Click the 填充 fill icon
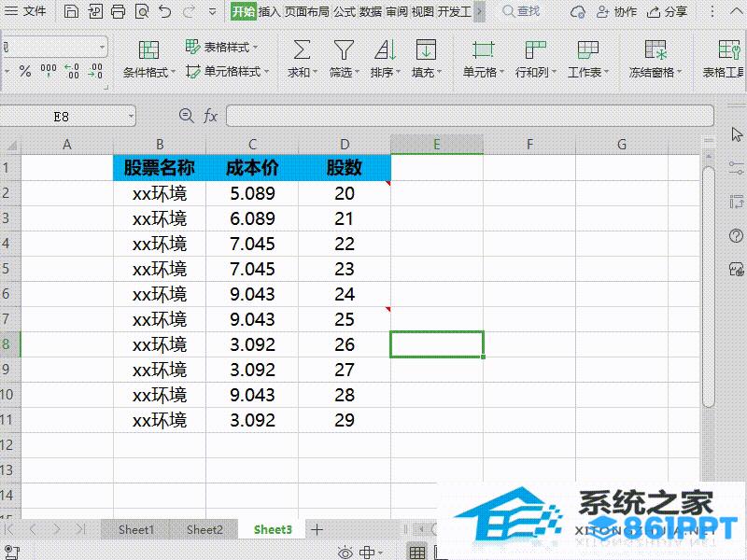 [x=426, y=49]
